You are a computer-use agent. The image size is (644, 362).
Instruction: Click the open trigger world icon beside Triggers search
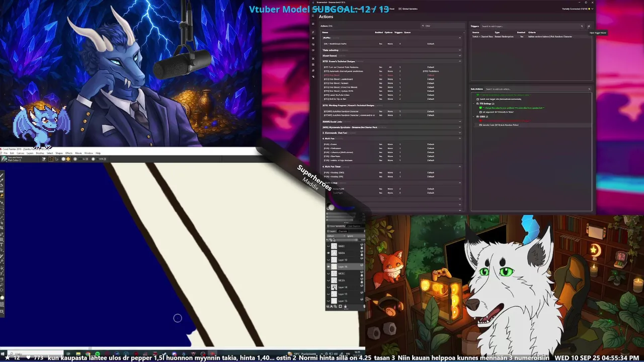point(589,26)
